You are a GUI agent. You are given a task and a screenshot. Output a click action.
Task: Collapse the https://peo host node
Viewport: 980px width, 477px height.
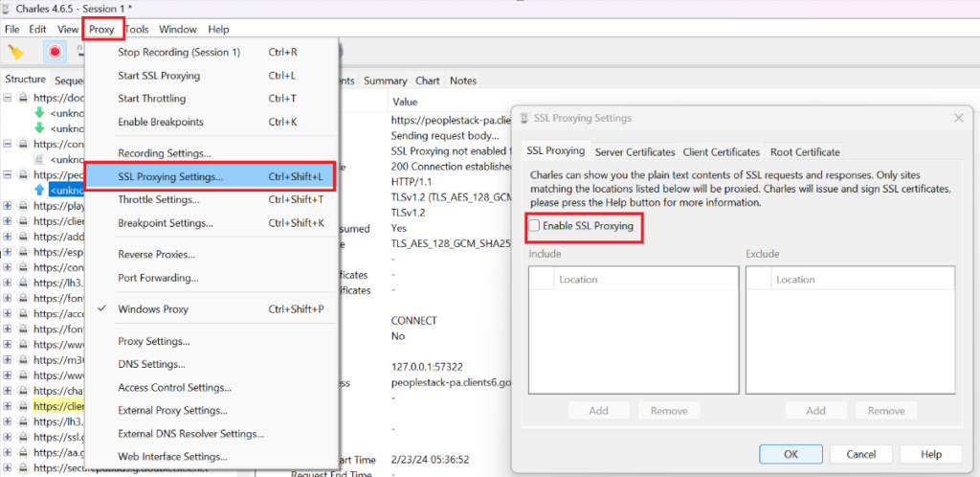click(x=7, y=174)
